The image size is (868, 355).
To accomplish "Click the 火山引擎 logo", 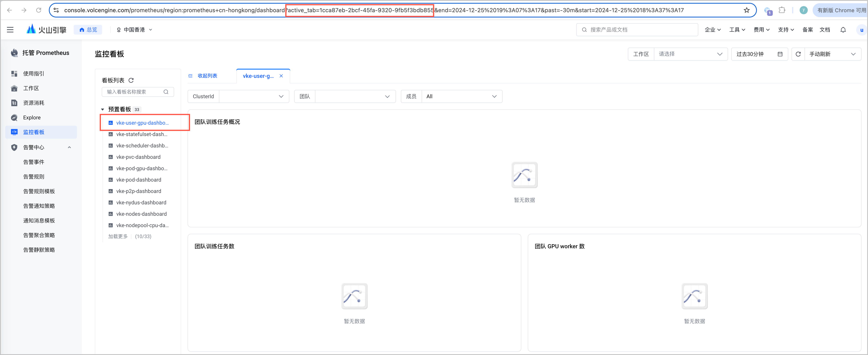I will [x=46, y=30].
